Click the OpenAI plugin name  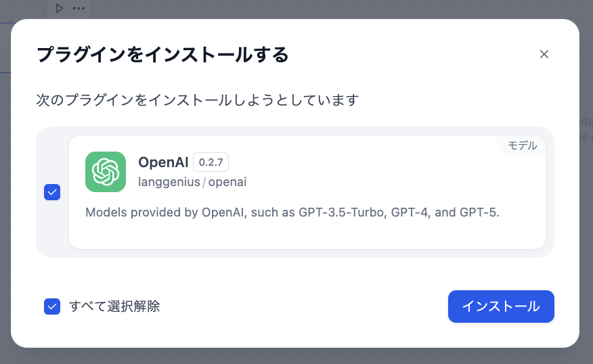pyautogui.click(x=163, y=162)
